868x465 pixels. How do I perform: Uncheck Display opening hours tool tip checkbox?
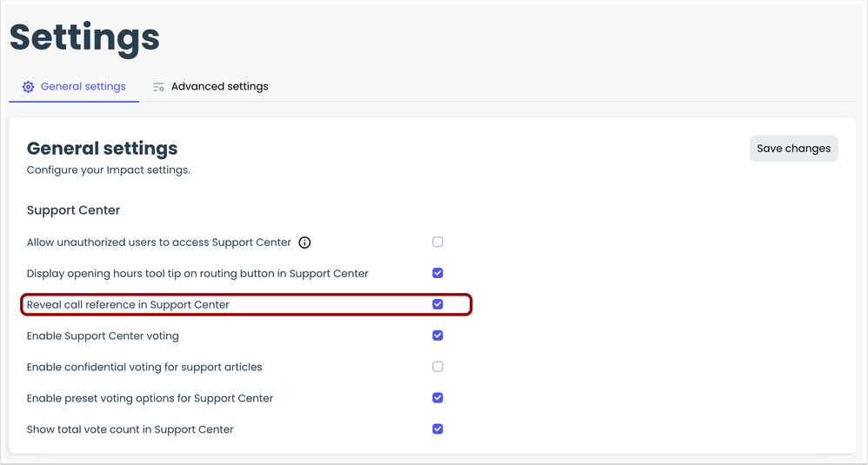[437, 273]
